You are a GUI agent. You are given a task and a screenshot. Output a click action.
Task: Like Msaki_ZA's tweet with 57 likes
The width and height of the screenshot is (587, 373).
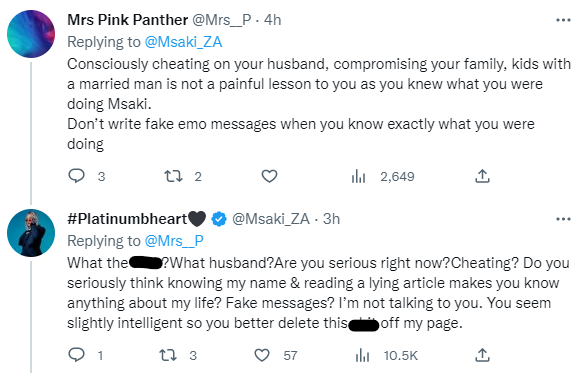click(x=262, y=355)
